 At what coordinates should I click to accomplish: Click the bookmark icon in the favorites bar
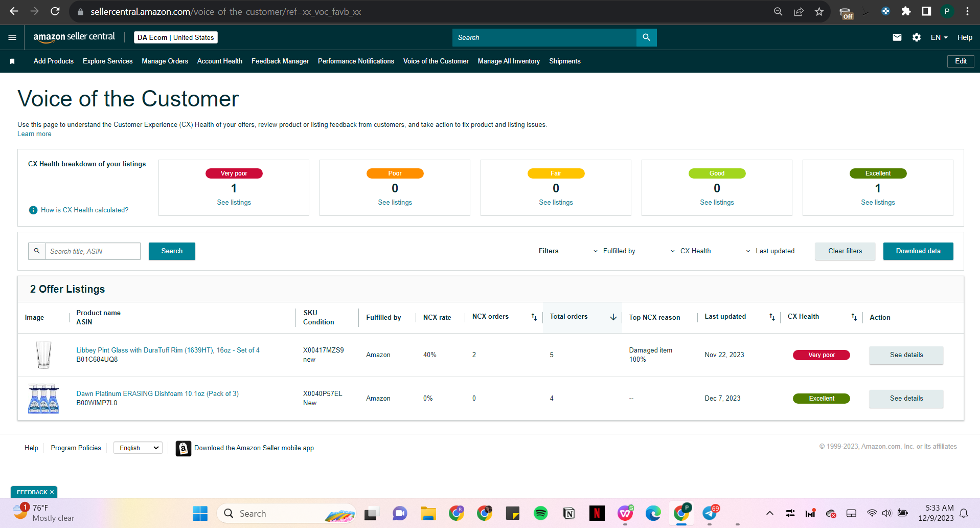12,61
